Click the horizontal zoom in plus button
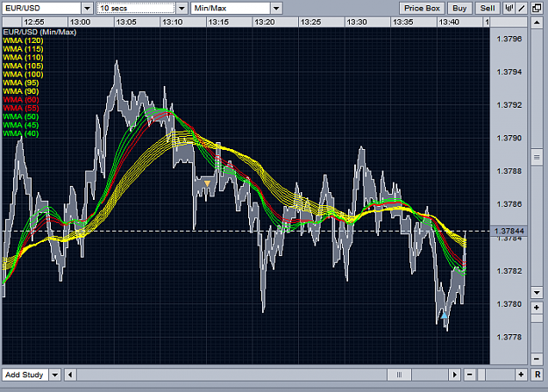 coord(521,374)
